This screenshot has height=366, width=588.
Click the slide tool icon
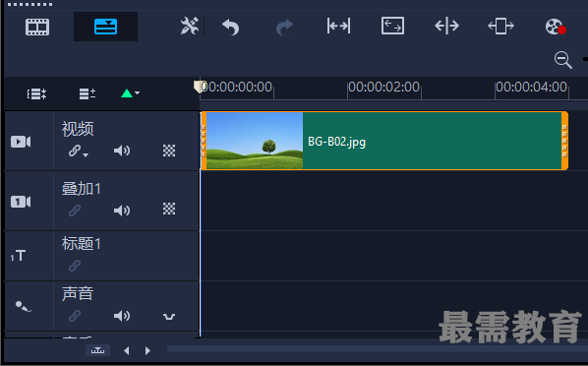pos(500,27)
